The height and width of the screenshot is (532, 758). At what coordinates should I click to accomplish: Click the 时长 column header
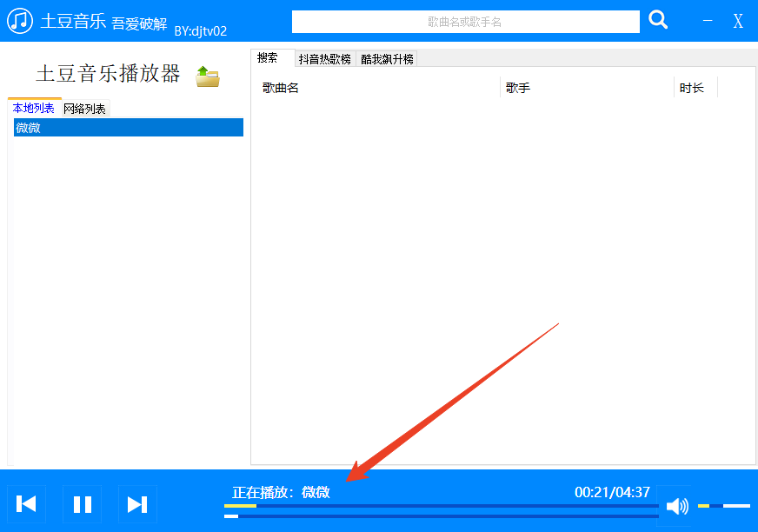pyautogui.click(x=692, y=87)
